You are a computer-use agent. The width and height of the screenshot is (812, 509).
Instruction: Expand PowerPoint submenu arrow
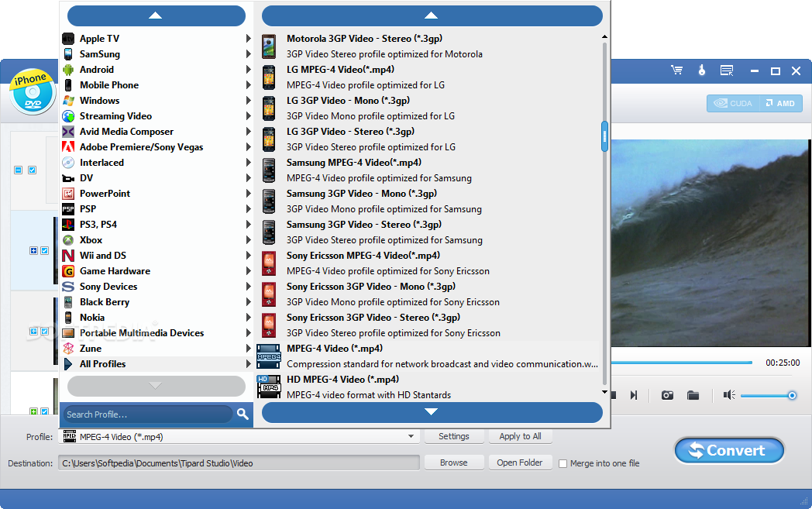coord(249,194)
